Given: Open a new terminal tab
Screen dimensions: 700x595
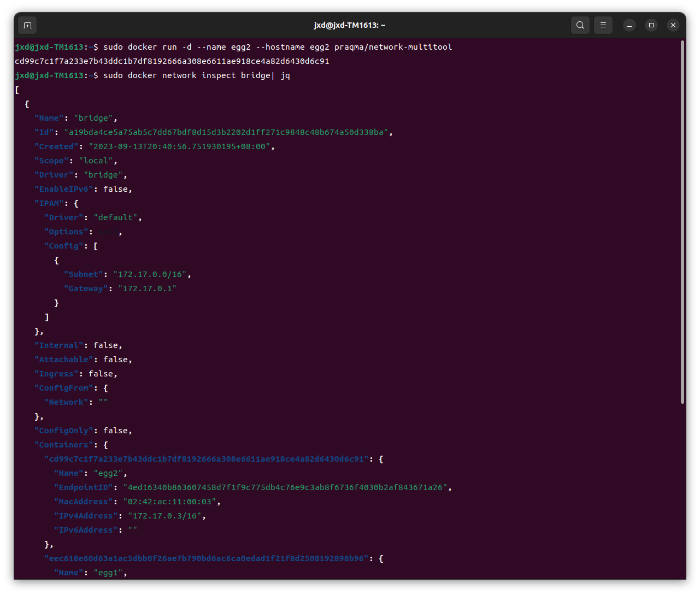Looking at the screenshot, I should click(x=27, y=25).
